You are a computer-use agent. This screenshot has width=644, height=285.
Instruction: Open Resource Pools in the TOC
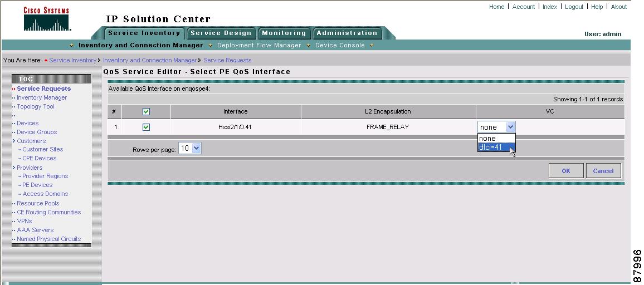(38, 203)
